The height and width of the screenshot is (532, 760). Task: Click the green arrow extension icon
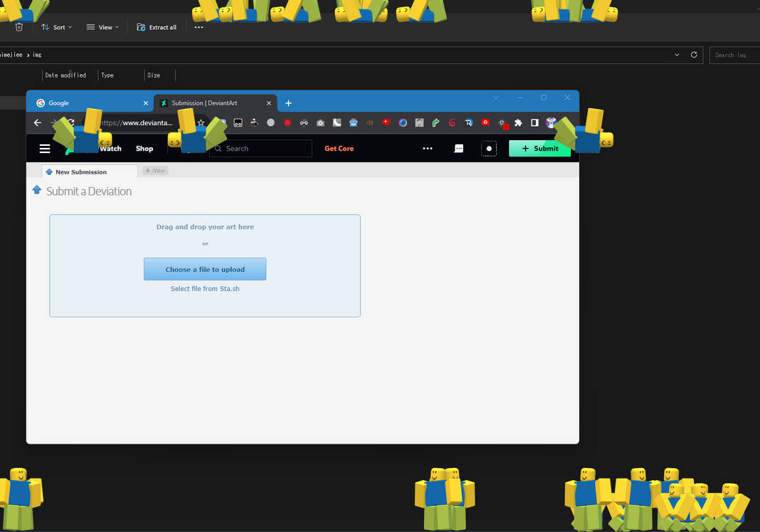436,122
